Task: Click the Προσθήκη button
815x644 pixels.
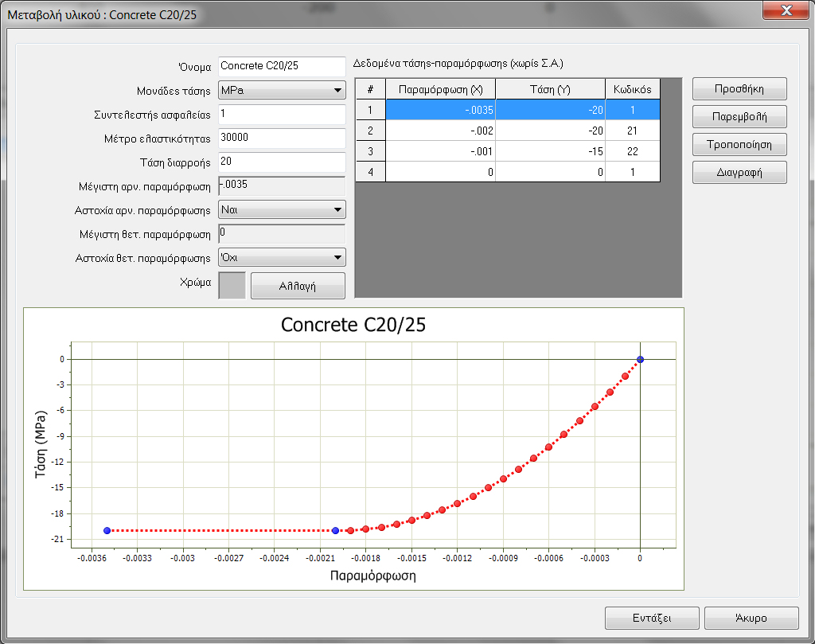Action: 739,89
